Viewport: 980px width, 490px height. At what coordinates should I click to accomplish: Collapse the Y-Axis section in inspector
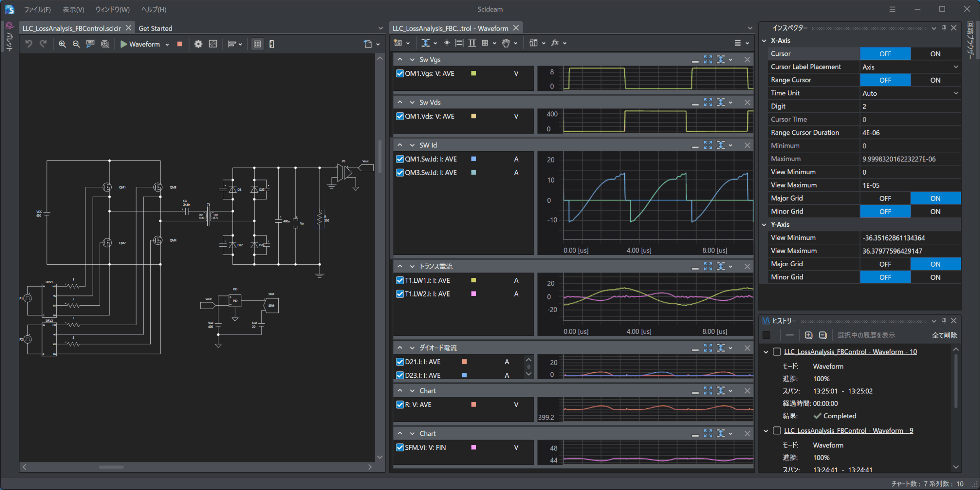764,225
